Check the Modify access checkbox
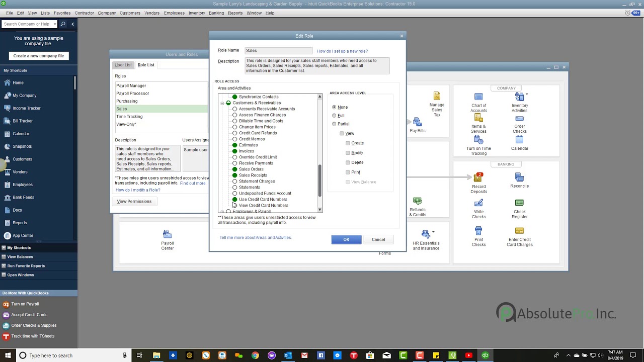 [x=348, y=153]
